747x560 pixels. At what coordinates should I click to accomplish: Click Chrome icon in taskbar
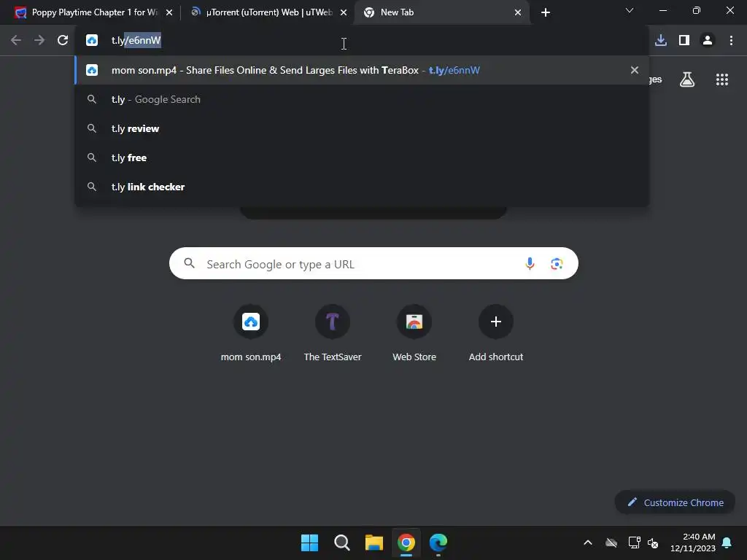tap(406, 542)
